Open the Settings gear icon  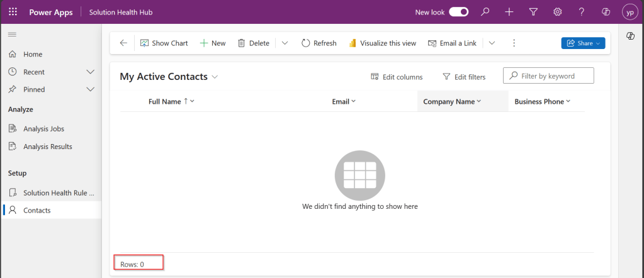tap(557, 12)
